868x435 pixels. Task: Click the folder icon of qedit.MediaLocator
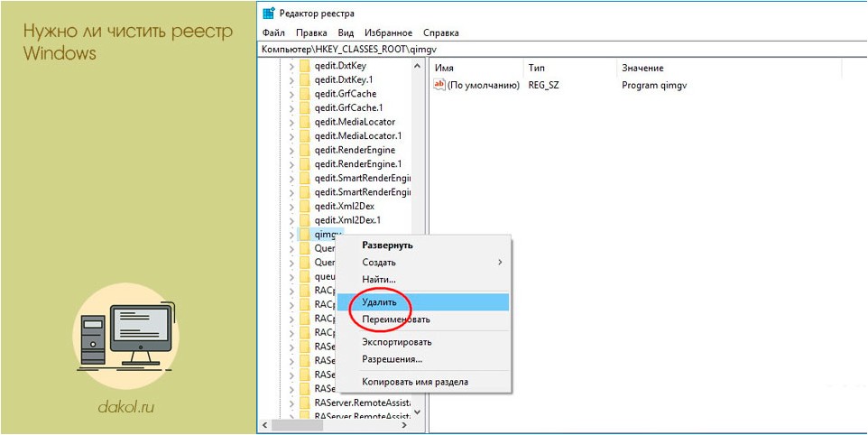304,122
